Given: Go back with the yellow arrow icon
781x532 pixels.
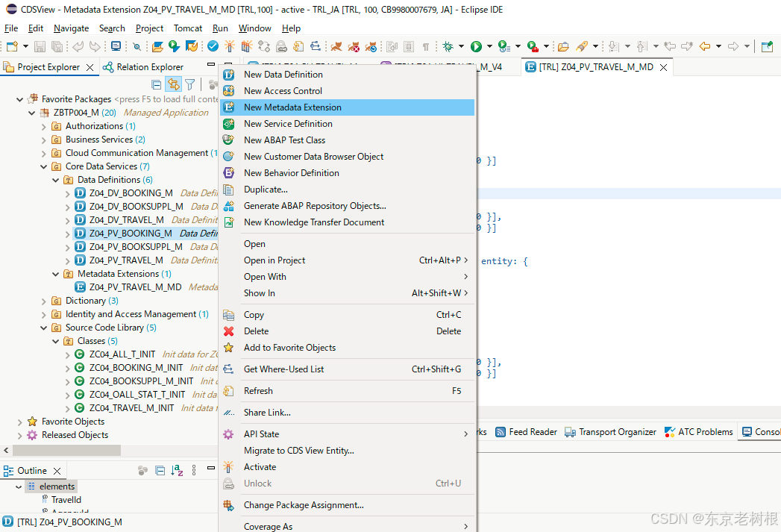Looking at the screenshot, I should pos(705,46).
